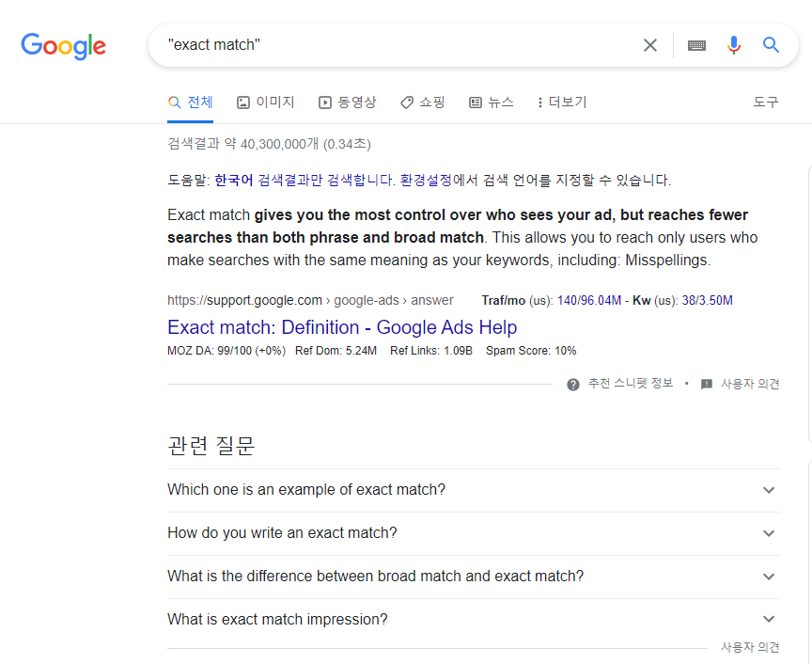
Task: Open the on-screen keyboard icon
Action: (x=696, y=45)
